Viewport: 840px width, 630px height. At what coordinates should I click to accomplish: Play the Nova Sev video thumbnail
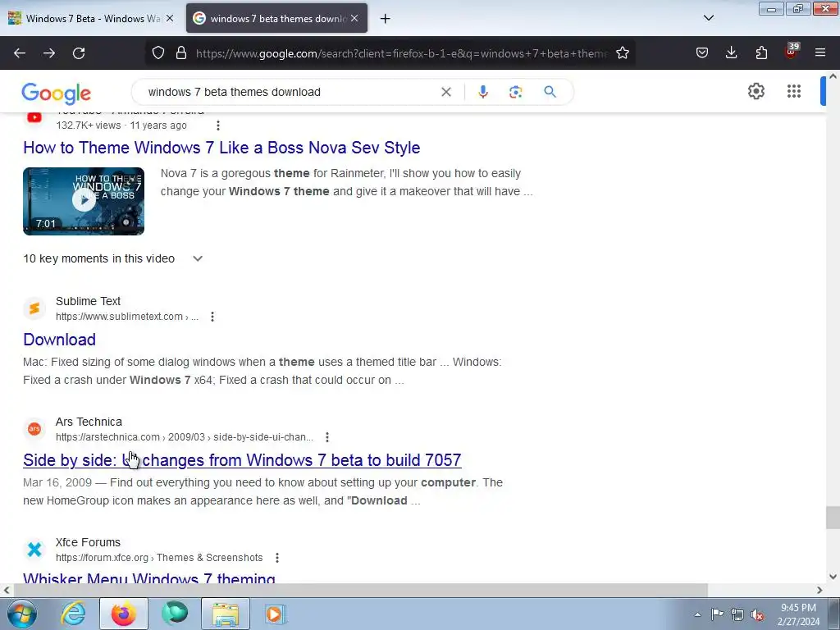coord(84,201)
